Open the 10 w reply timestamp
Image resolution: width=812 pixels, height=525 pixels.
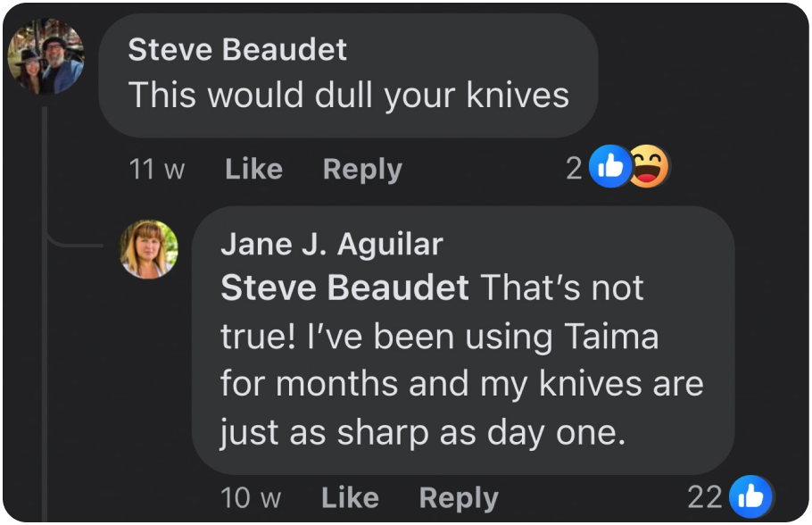[251, 497]
